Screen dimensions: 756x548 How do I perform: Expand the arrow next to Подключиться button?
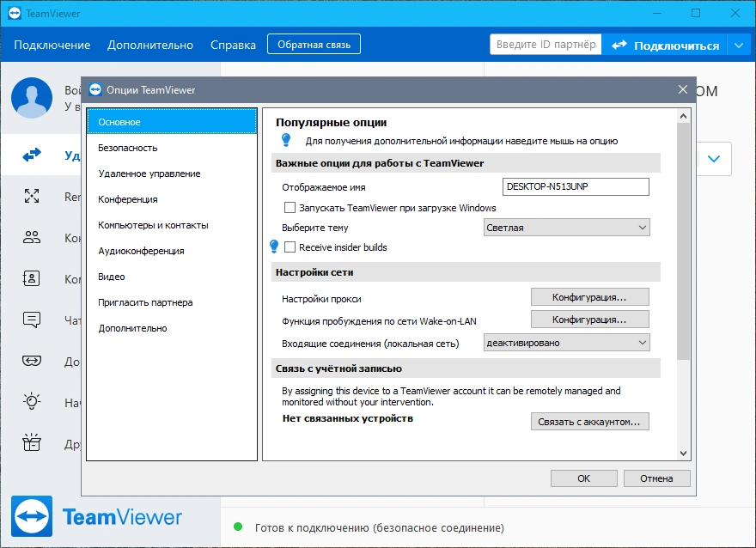coord(739,46)
